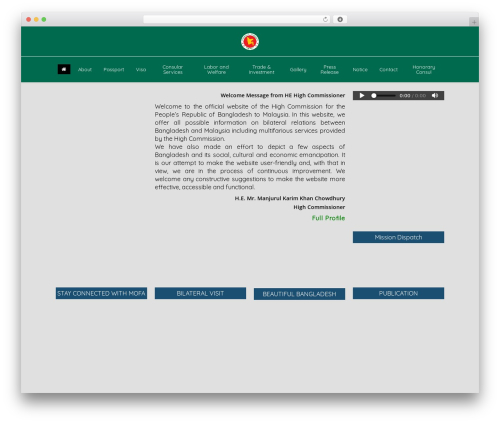Click the browser download icon button
Image resolution: width=500 pixels, height=423 pixels.
340,19
